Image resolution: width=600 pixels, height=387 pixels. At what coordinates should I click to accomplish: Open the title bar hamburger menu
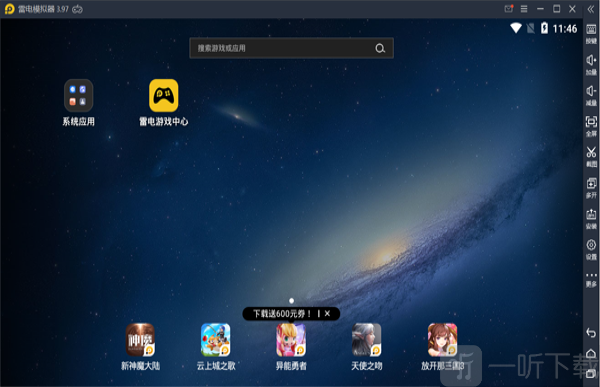pos(524,9)
